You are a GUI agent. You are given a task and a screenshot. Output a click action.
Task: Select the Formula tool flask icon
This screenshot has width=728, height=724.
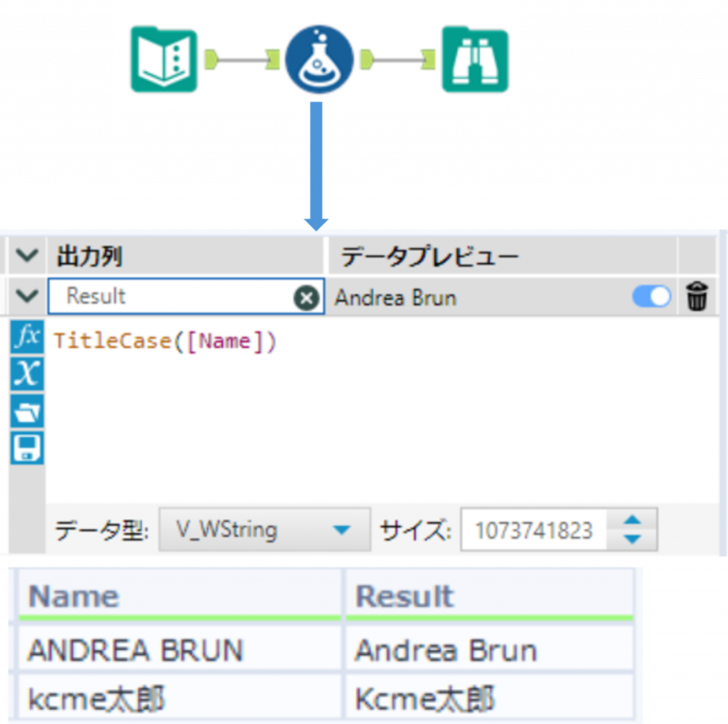pyautogui.click(x=319, y=60)
